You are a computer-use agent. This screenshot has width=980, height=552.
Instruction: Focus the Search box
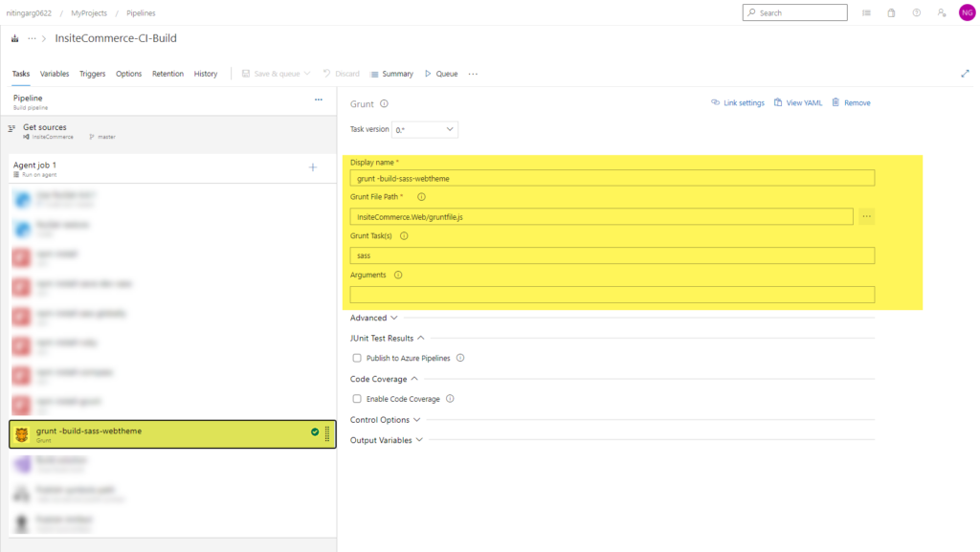(795, 12)
